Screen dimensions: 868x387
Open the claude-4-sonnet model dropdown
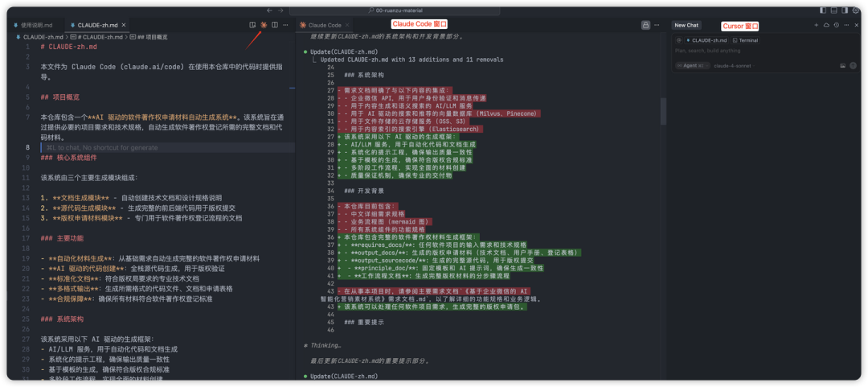coord(734,65)
